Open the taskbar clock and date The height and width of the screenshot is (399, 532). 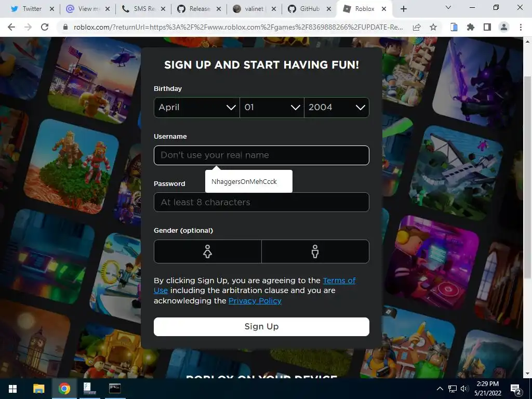coord(488,389)
